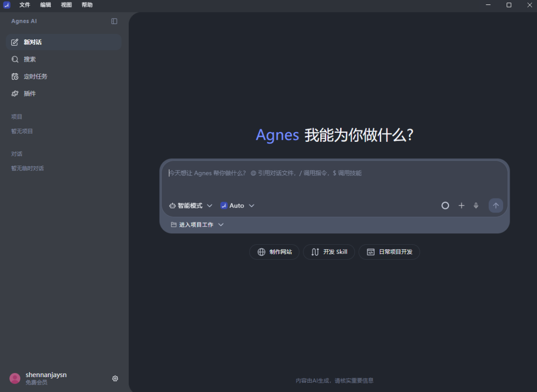Click the 定时任务 calendar clock icon

tap(15, 77)
